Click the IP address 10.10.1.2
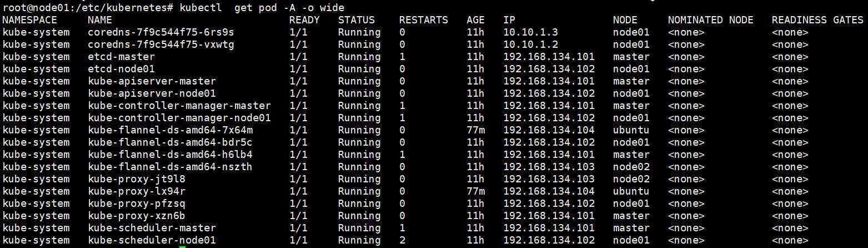 (x=530, y=44)
